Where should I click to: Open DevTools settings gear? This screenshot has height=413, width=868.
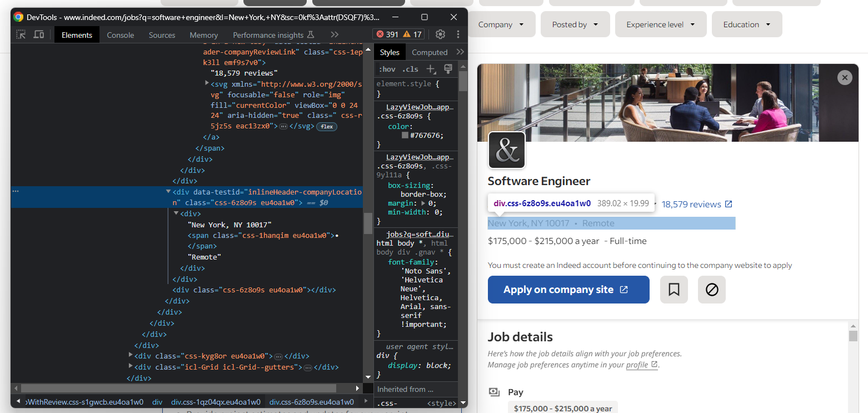click(x=440, y=34)
